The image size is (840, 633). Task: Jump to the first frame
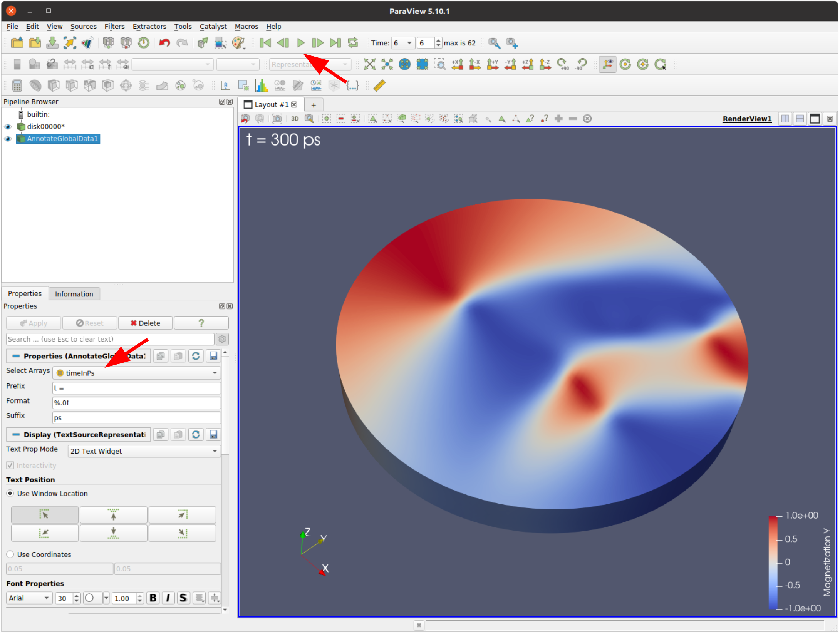(265, 43)
